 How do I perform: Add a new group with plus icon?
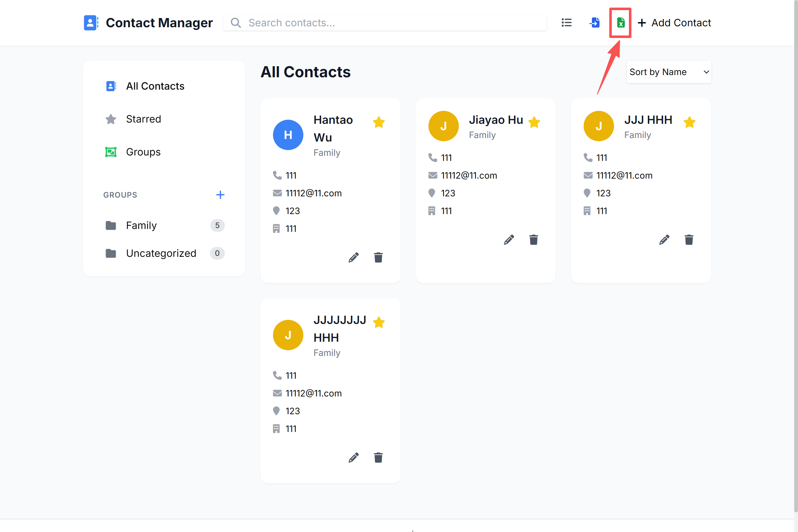point(220,195)
